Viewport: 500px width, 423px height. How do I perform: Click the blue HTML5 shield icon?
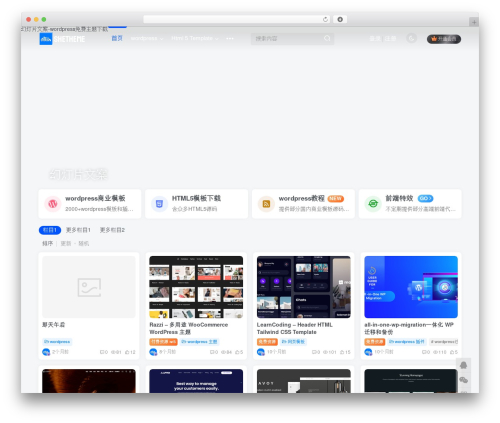tap(159, 204)
